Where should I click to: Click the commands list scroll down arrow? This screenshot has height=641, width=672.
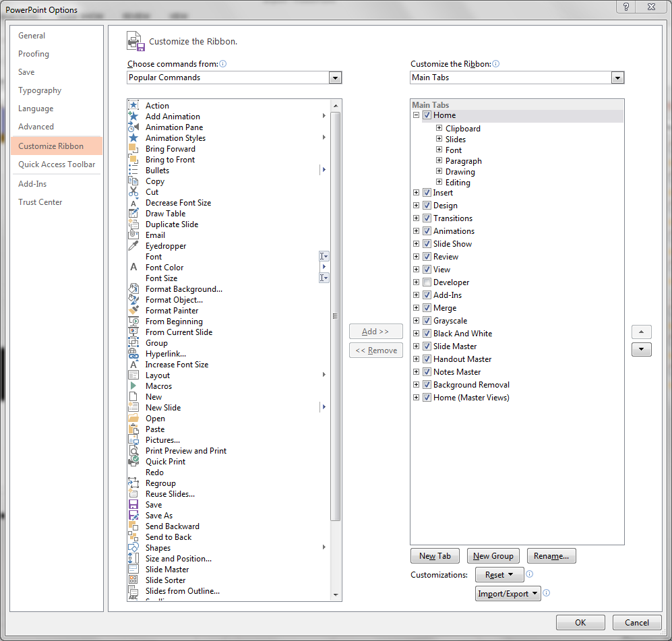[x=336, y=594]
